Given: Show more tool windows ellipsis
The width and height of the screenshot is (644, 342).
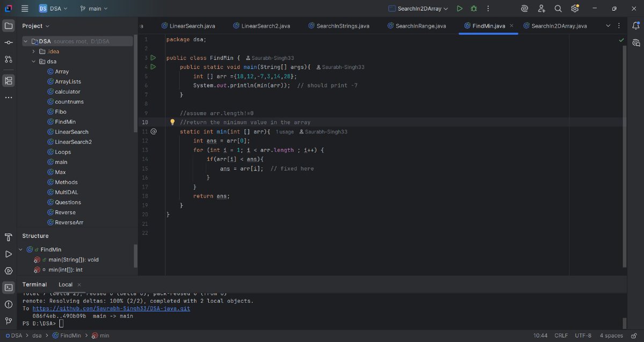Looking at the screenshot, I should [9, 98].
